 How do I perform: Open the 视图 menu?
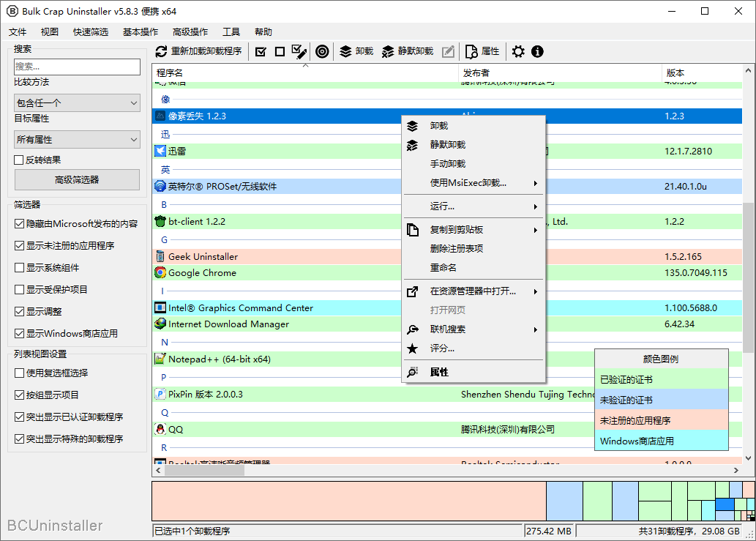[50, 31]
